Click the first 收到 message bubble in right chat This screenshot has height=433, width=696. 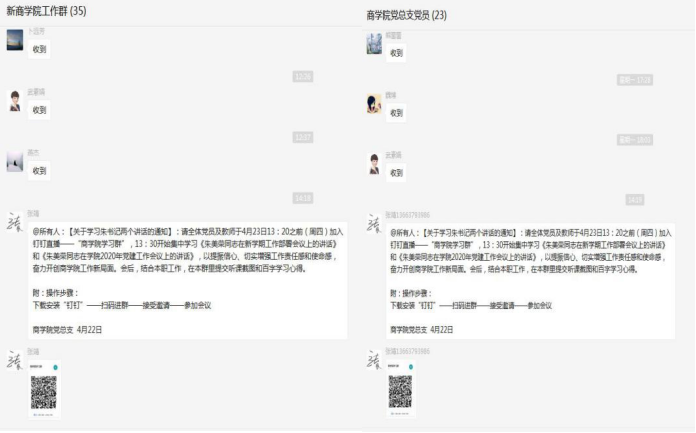tap(397, 53)
